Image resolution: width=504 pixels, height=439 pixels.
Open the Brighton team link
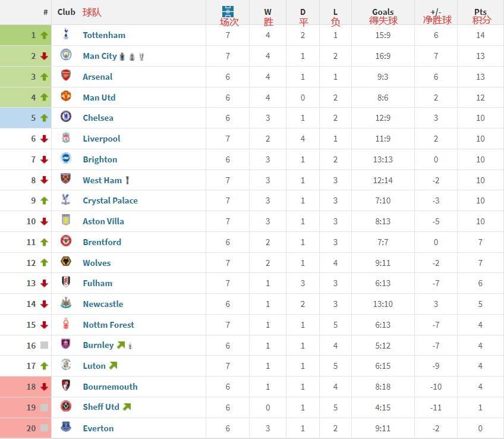(x=100, y=159)
